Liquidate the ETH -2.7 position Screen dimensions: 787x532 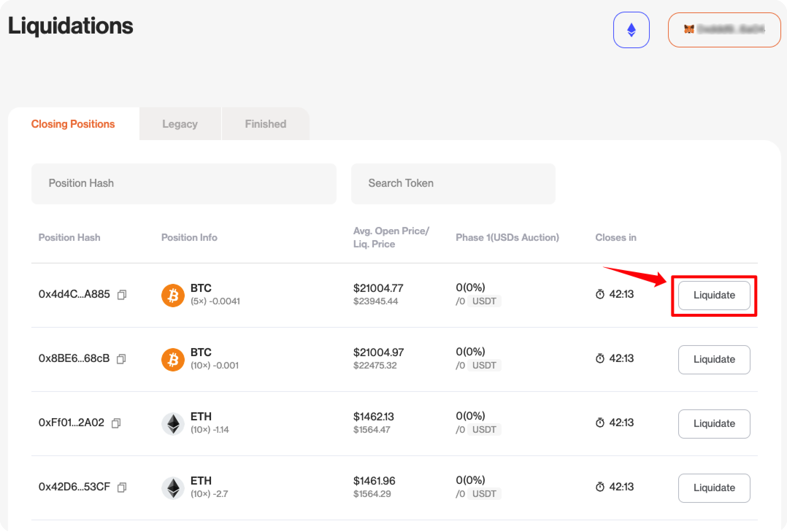pos(714,488)
